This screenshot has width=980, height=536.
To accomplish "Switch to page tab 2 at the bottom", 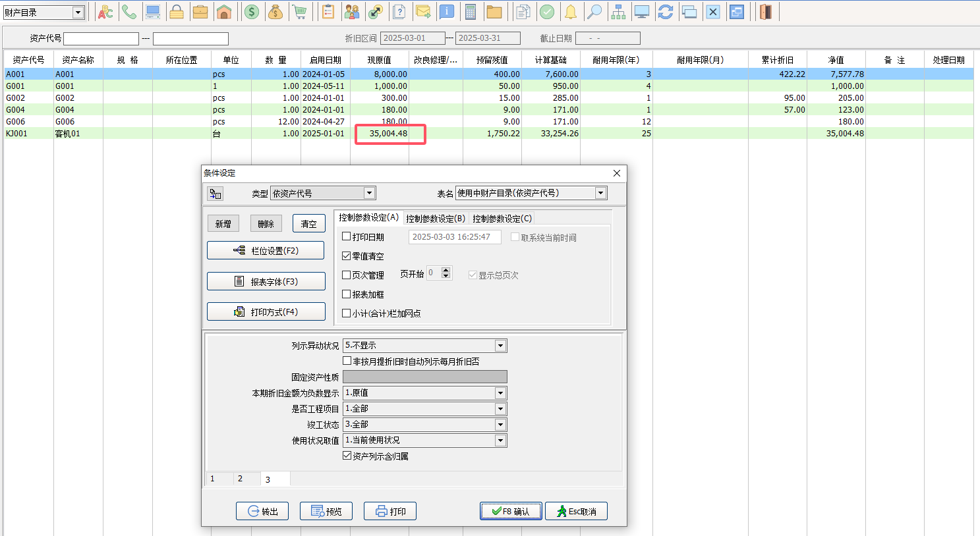I will point(241,479).
